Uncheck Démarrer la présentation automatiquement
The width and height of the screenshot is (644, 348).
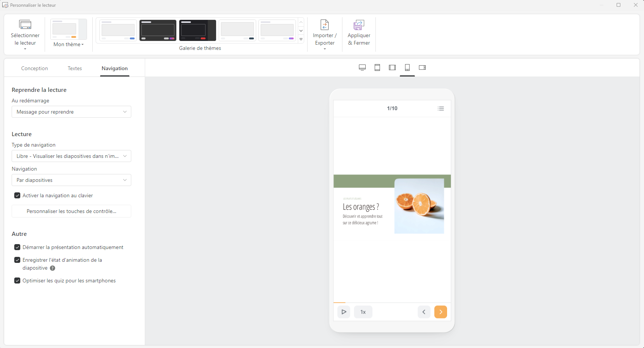pyautogui.click(x=17, y=247)
